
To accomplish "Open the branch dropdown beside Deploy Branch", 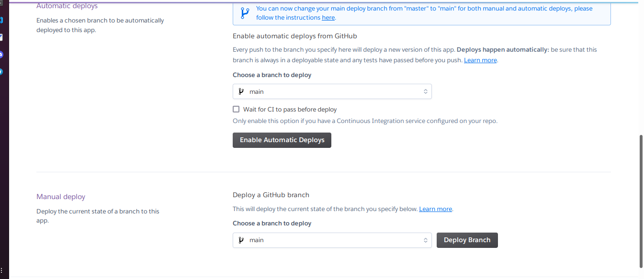I will [x=332, y=240].
